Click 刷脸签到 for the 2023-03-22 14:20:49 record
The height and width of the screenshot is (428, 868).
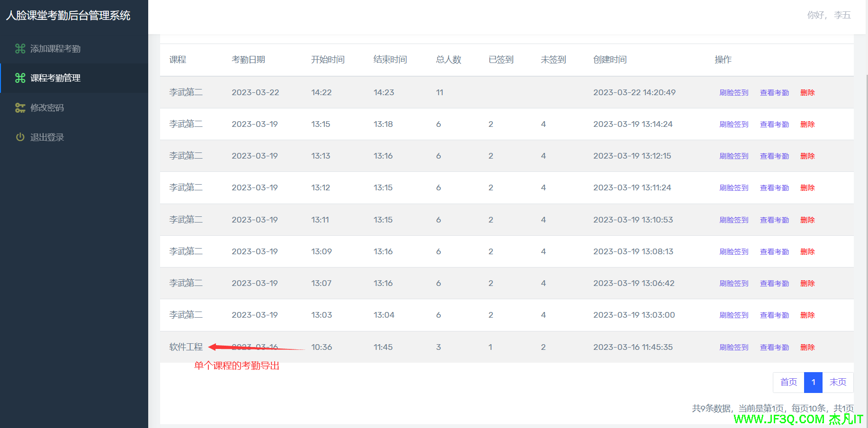click(x=734, y=93)
